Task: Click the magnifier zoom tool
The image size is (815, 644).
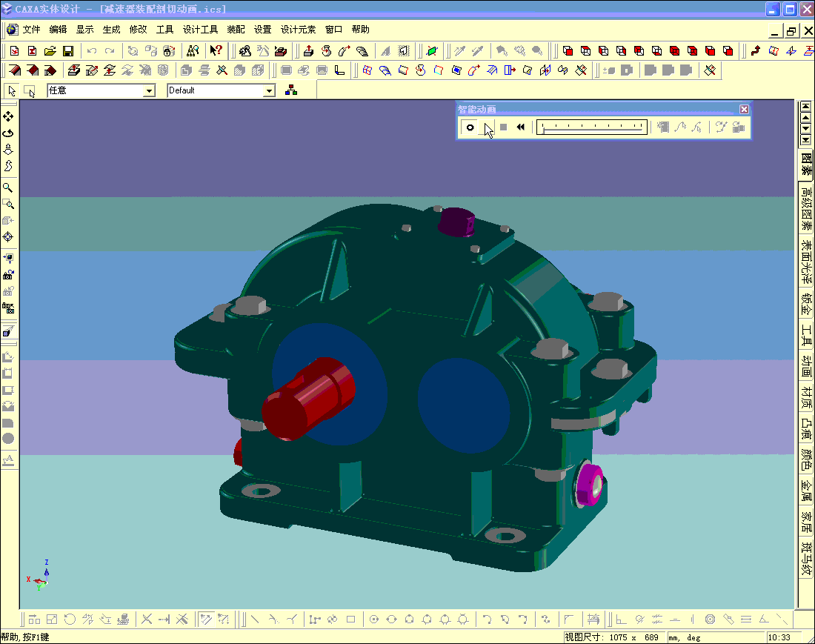Action: 8,187
